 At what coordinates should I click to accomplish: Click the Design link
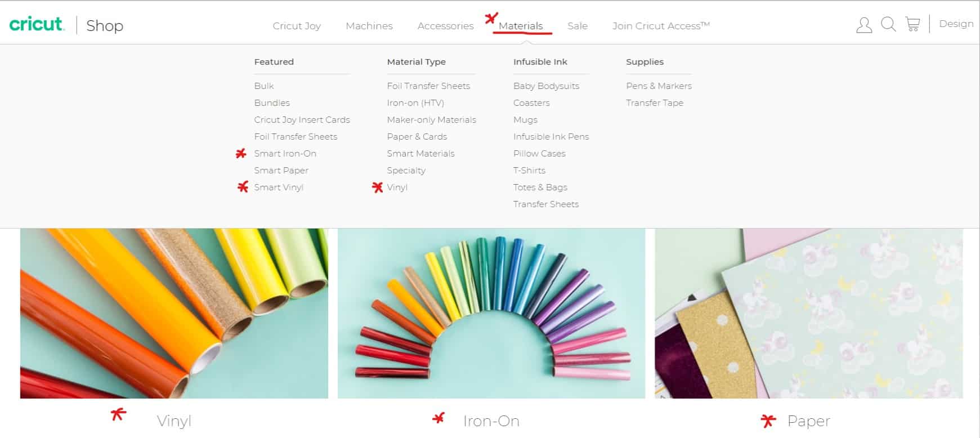pyautogui.click(x=956, y=24)
